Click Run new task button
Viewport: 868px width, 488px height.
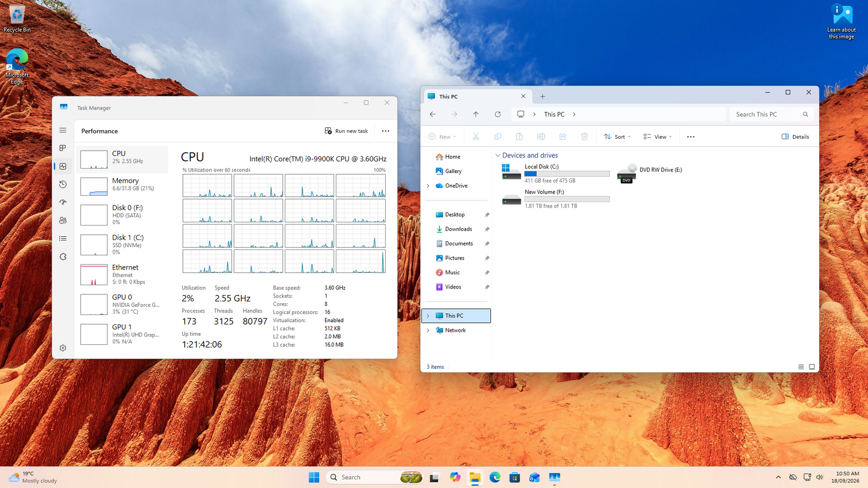(x=346, y=131)
